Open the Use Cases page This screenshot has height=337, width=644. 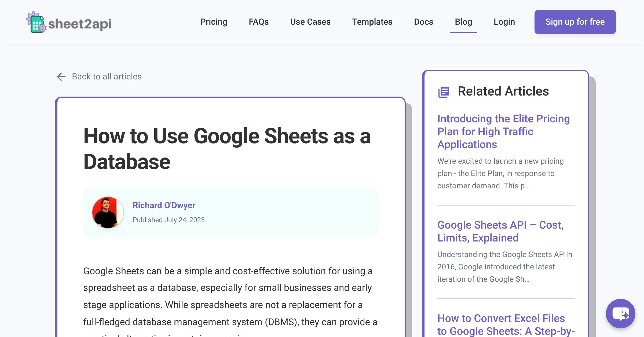pos(310,22)
